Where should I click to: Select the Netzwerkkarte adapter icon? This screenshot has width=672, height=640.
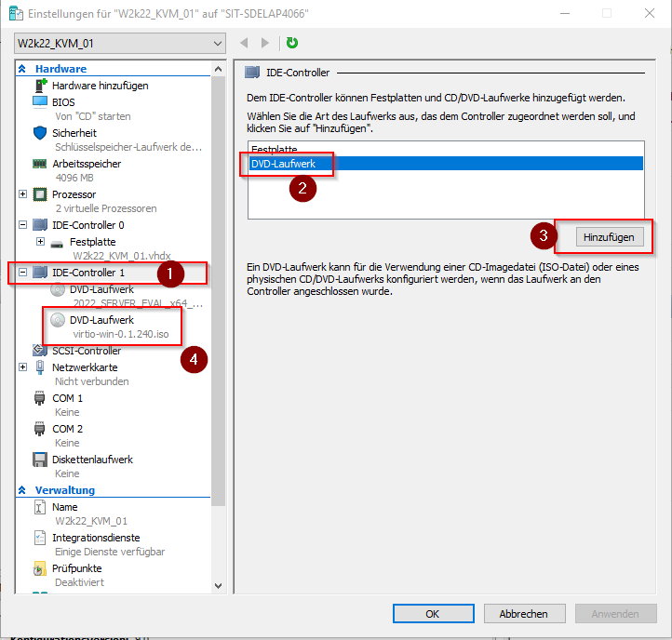[x=40, y=367]
